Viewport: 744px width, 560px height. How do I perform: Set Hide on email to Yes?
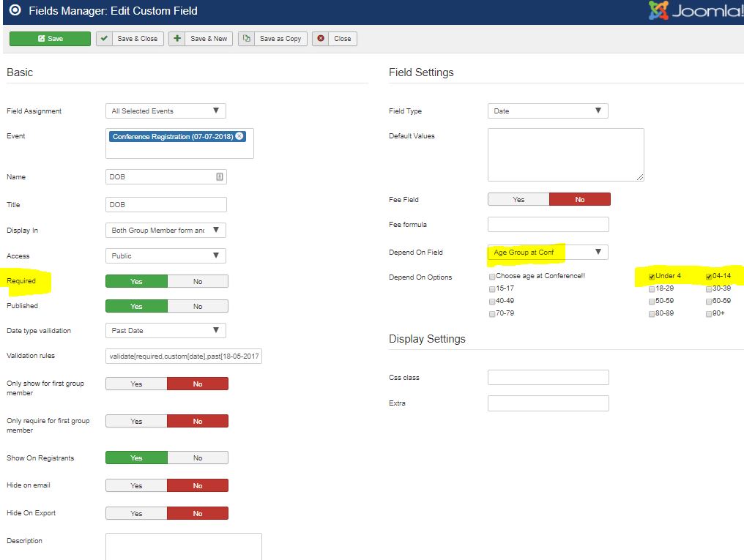click(136, 485)
